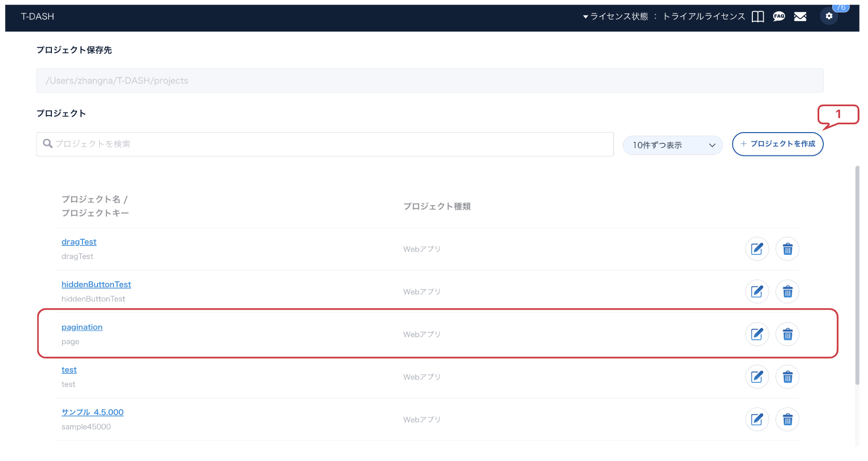The image size is (868, 461).
Task: Click the T-DASH logo text
Action: [37, 17]
